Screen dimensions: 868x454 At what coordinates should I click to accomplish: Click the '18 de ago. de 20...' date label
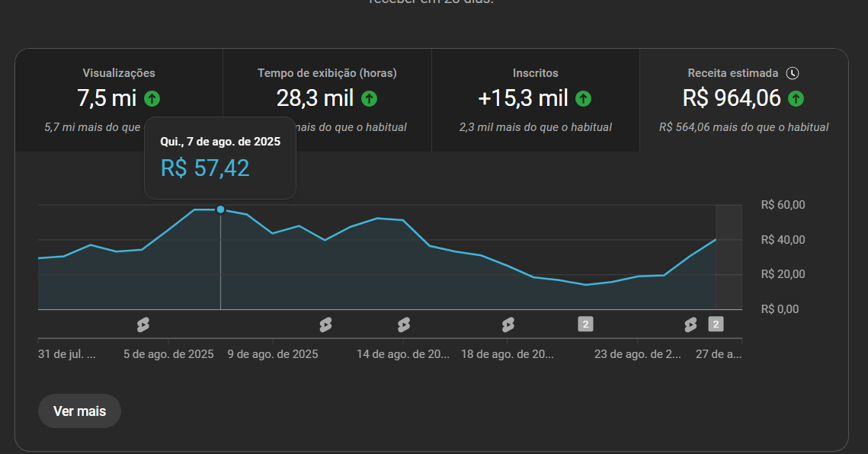coord(508,354)
